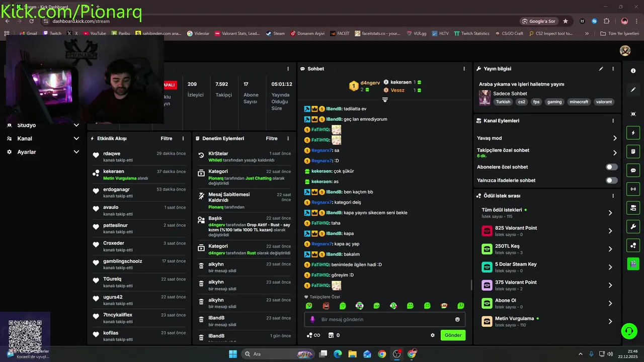Open the stats panel three-dot menu
Image resolution: width=644 pixels, height=362 pixels.
click(288, 69)
